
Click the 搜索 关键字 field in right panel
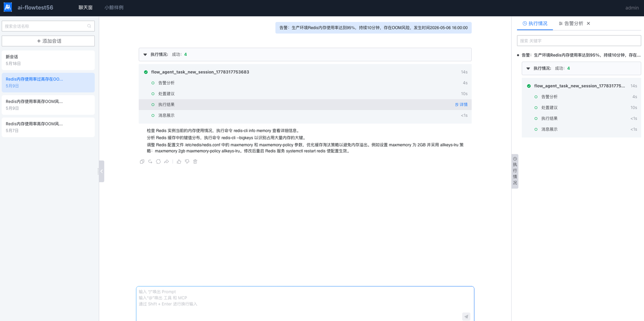(579, 41)
